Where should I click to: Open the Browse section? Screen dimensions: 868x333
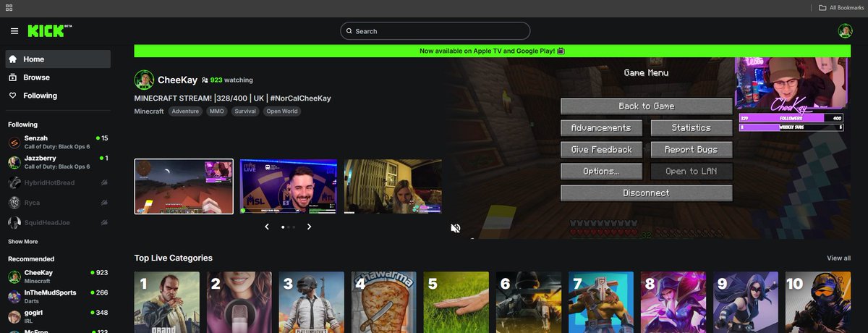pos(58,77)
